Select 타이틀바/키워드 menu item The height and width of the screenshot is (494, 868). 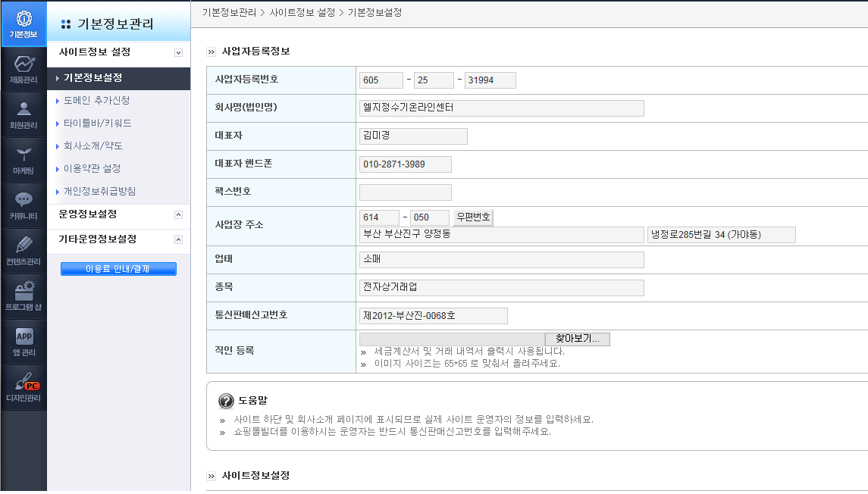98,123
